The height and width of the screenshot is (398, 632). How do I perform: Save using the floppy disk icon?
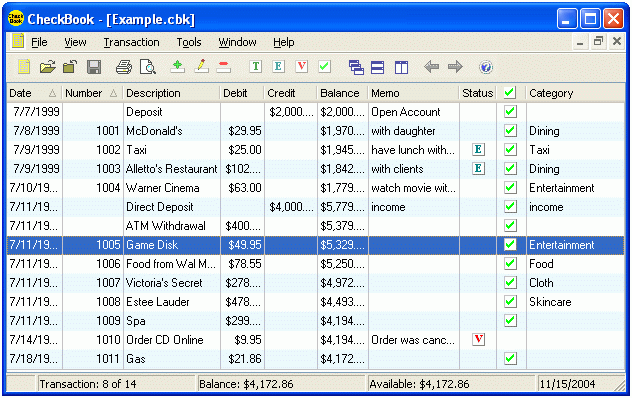coord(94,67)
